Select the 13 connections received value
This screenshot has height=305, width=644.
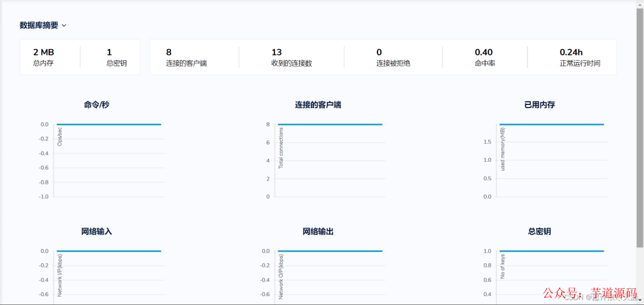coord(277,52)
